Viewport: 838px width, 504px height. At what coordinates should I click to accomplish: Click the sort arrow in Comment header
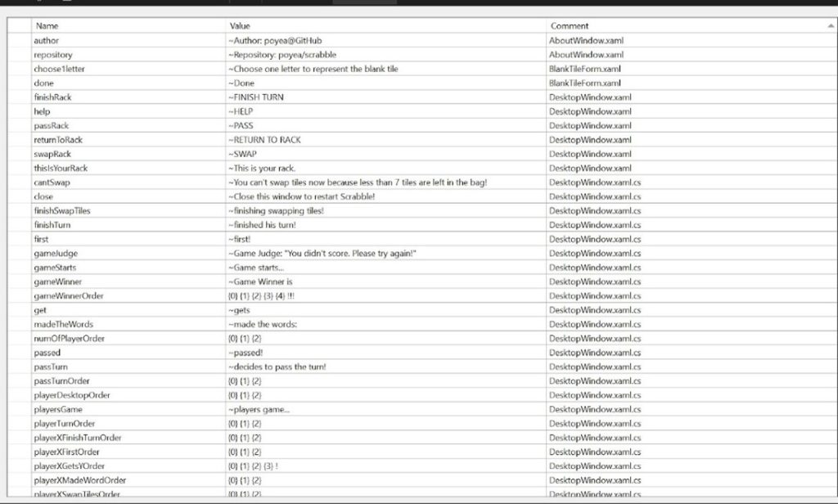830,26
